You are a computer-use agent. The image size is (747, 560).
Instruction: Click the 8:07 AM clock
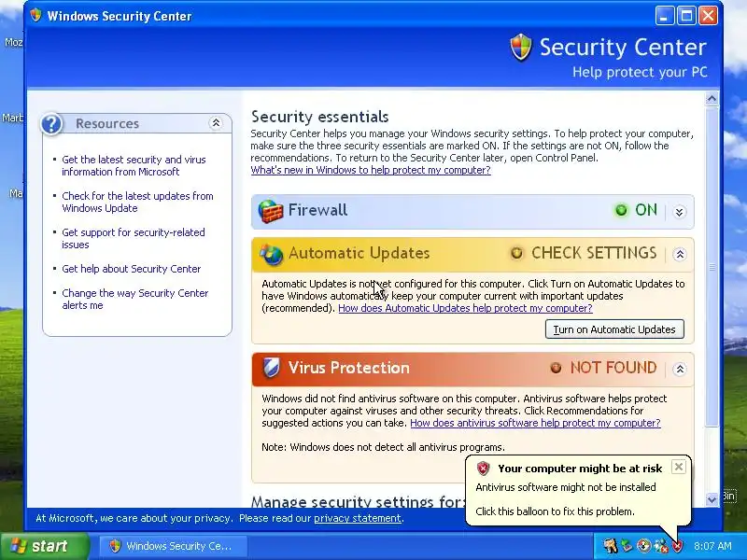click(x=712, y=546)
